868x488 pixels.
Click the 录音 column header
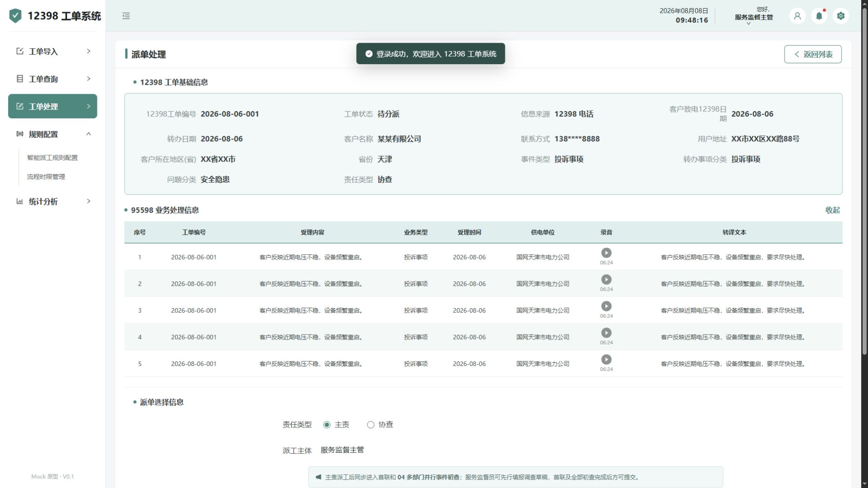[606, 232]
